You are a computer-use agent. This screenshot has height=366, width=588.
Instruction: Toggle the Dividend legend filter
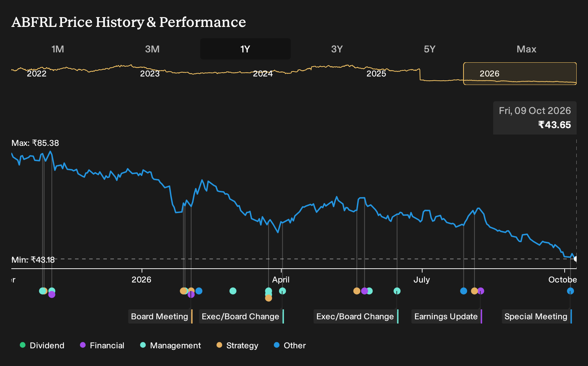[42, 345]
